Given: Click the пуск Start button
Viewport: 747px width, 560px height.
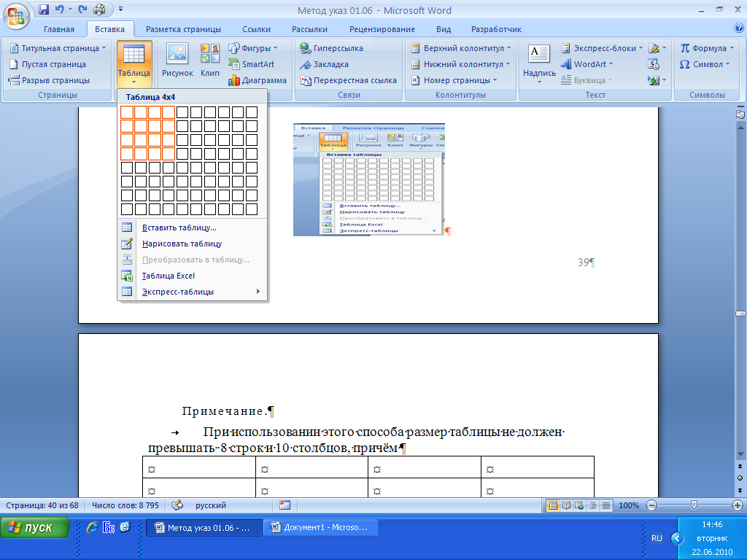Looking at the screenshot, I should pyautogui.click(x=35, y=528).
